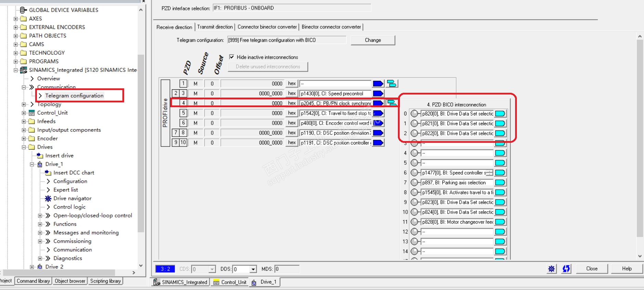
Task: Toggle the bit 0 p820 circle indicator
Action: [x=414, y=114]
